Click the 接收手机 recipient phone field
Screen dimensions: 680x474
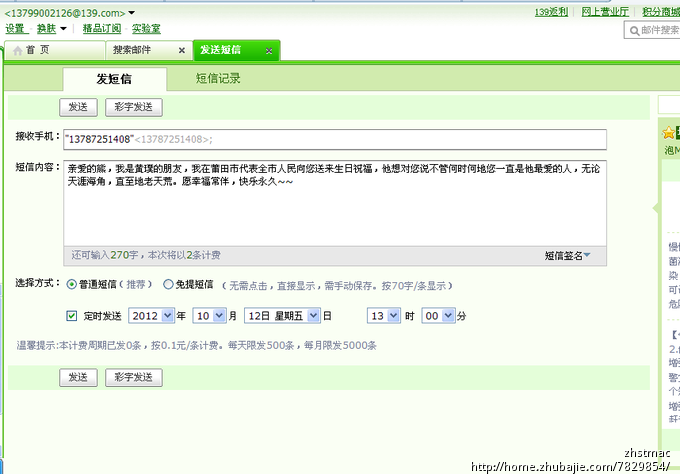coord(335,140)
